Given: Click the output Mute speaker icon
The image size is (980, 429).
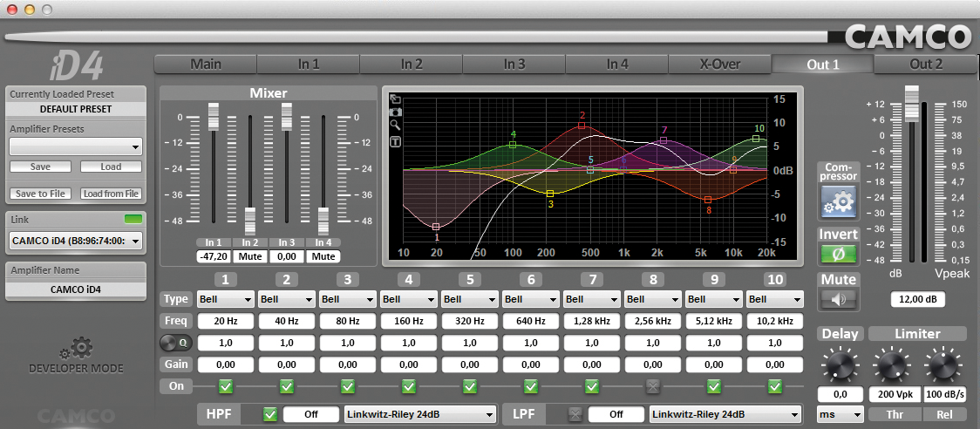Looking at the screenshot, I should pos(839,299).
